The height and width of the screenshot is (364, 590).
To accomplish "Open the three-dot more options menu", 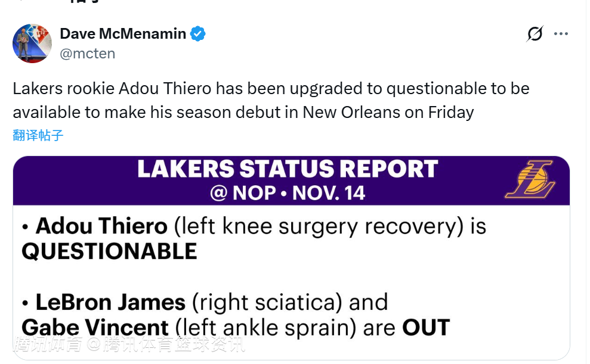I will (561, 34).
